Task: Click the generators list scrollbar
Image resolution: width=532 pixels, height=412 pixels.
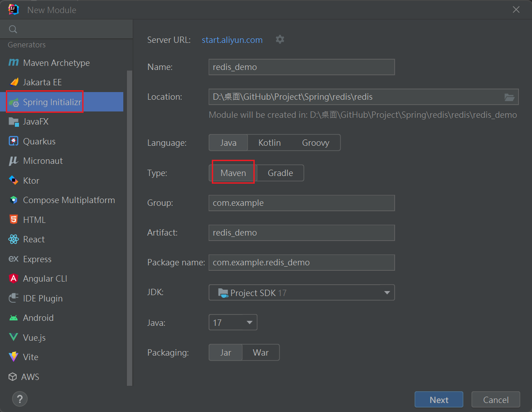Action: click(129, 228)
